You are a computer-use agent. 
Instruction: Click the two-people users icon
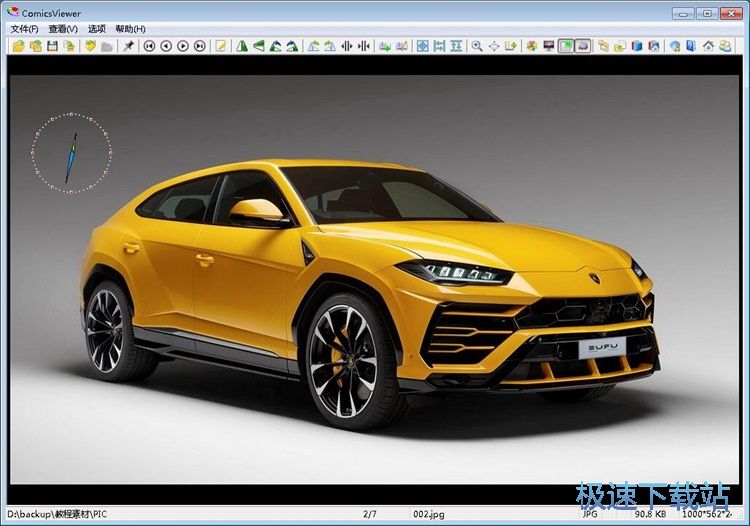(x=725, y=46)
